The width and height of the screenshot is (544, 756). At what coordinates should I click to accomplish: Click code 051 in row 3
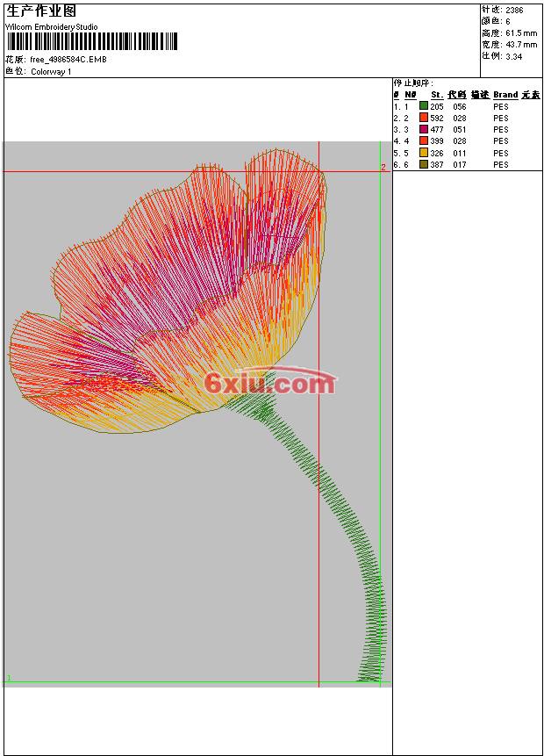coord(460,130)
